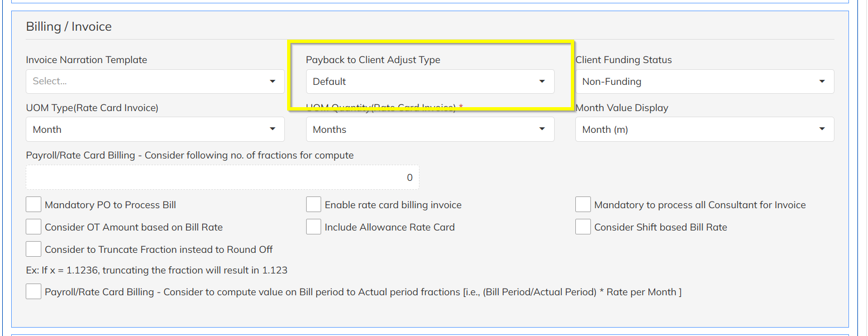Tick Mandatory to process all Consultant for Invoice
The height and width of the screenshot is (336, 868).
click(x=583, y=205)
